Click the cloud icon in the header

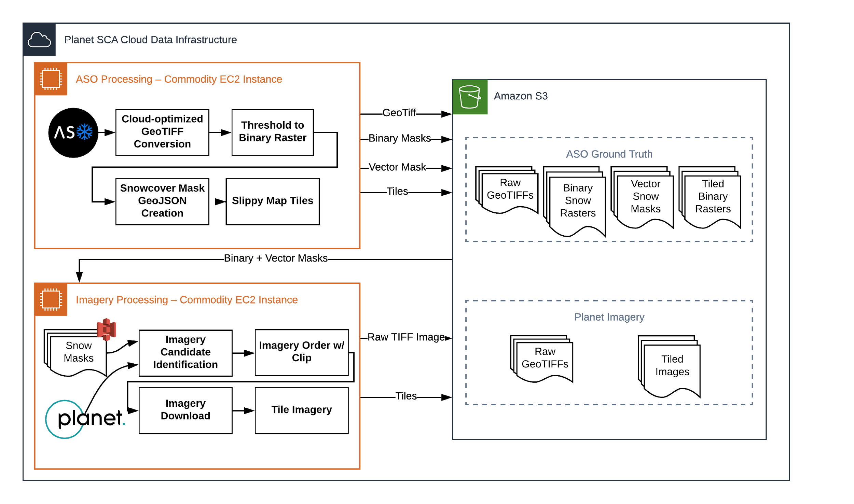39,40
